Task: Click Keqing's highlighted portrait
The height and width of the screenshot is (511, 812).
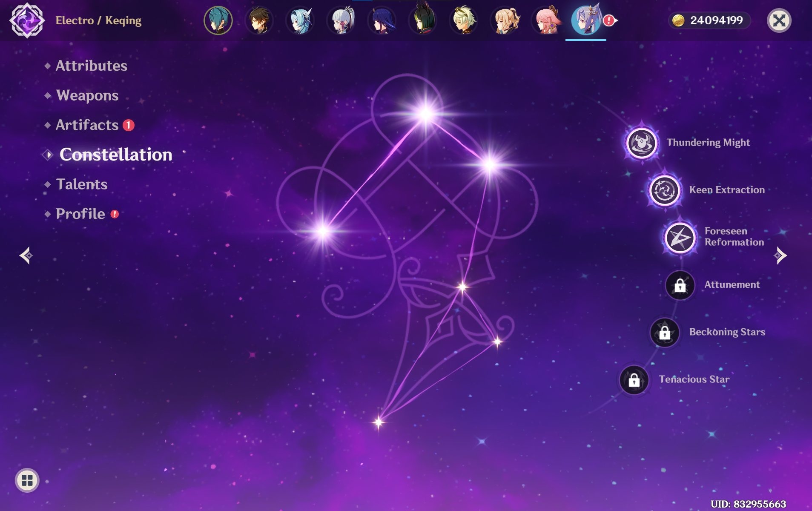Action: (586, 20)
